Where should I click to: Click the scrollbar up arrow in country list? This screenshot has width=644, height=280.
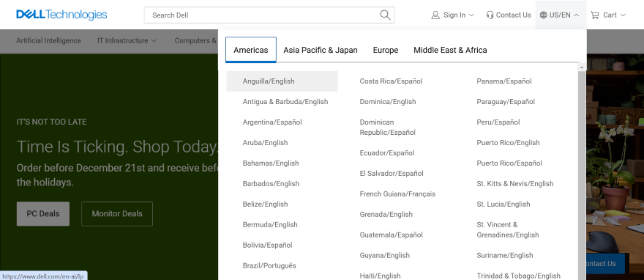[582, 67]
